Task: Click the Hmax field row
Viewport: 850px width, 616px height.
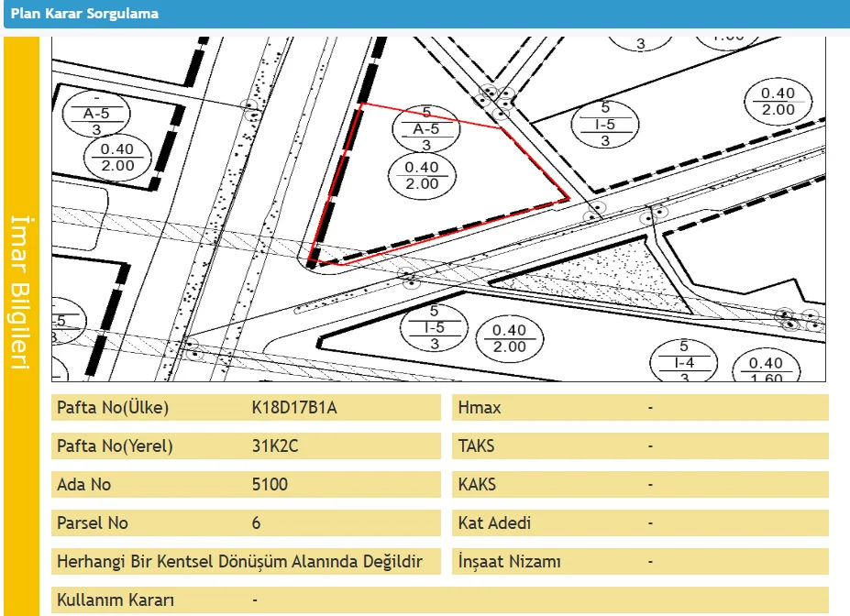Action: tap(639, 408)
